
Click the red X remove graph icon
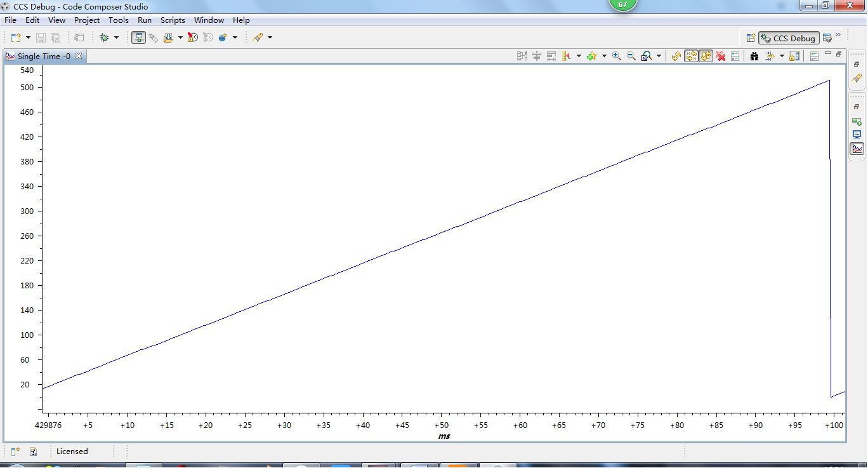[721, 57]
